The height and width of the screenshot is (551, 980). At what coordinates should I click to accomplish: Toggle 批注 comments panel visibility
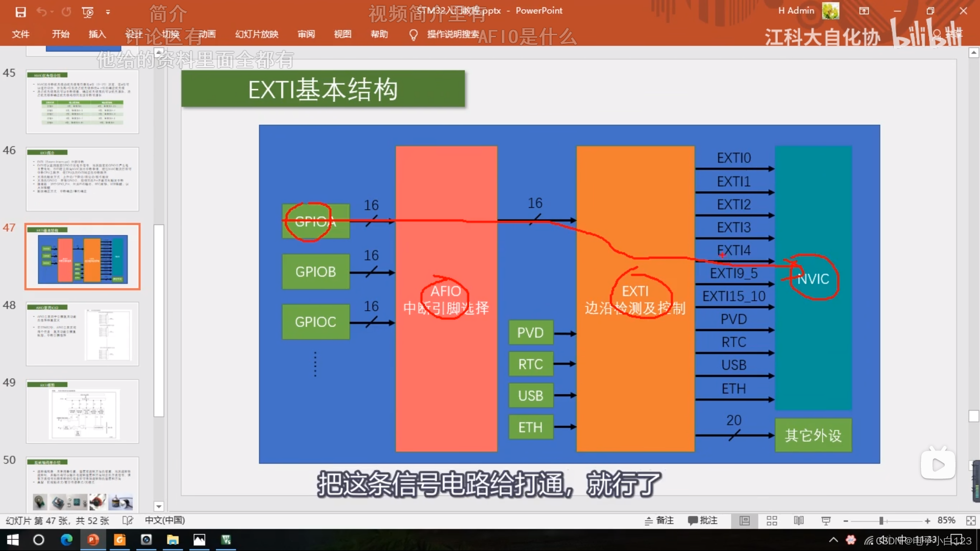tap(706, 519)
